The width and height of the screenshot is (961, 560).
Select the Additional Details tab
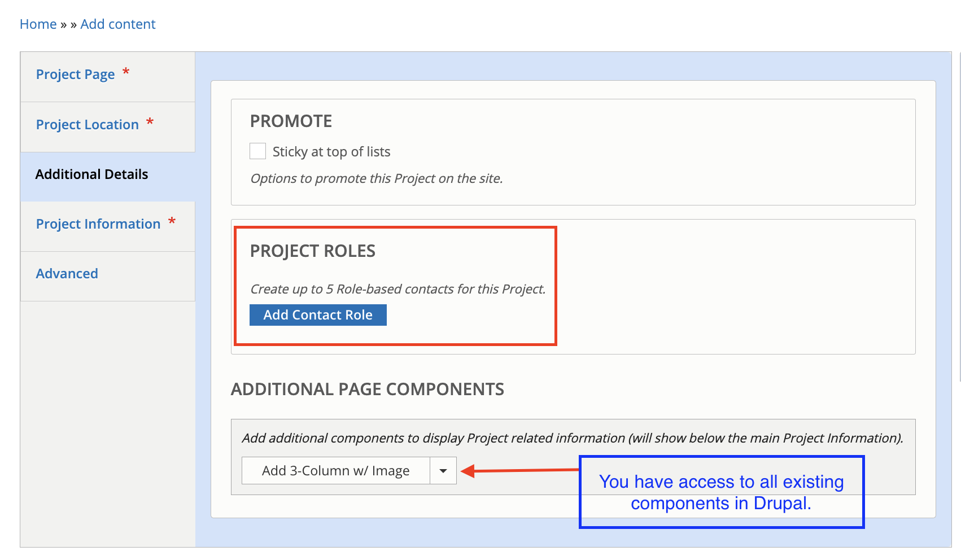pos(91,174)
